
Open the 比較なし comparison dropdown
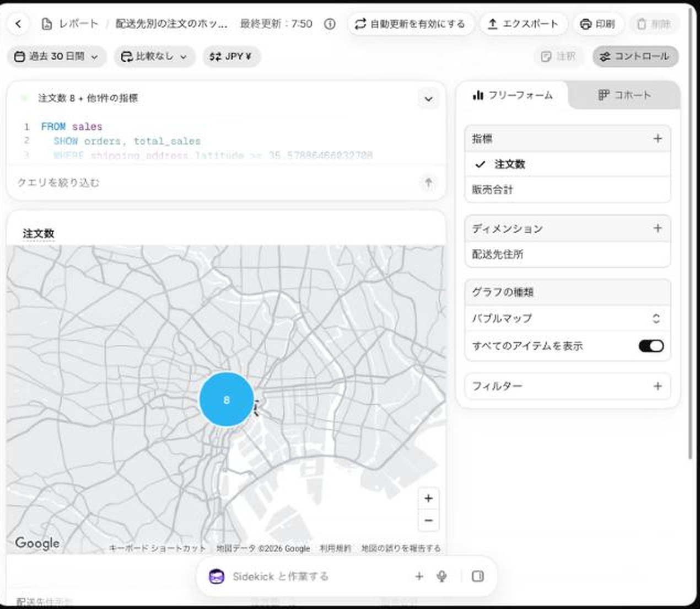(154, 56)
